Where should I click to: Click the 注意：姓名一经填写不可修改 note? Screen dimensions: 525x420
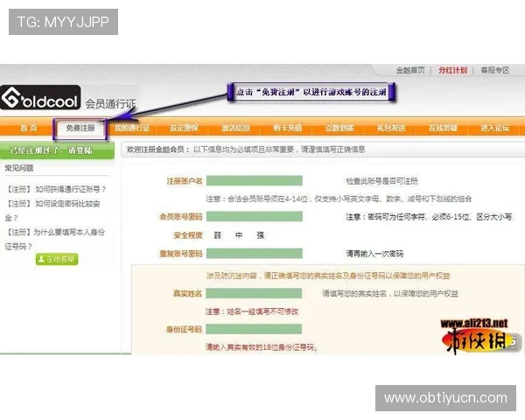pyautogui.click(x=252, y=311)
